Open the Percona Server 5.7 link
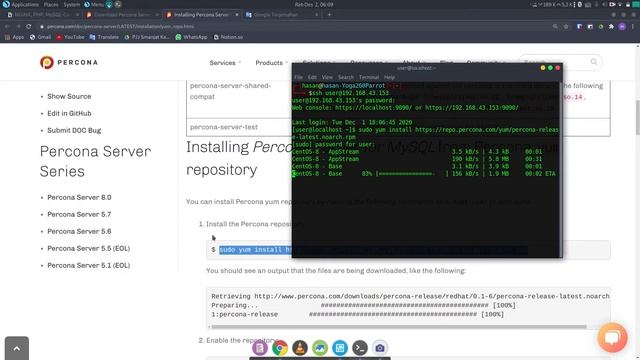The width and height of the screenshot is (640, 360). click(x=79, y=214)
